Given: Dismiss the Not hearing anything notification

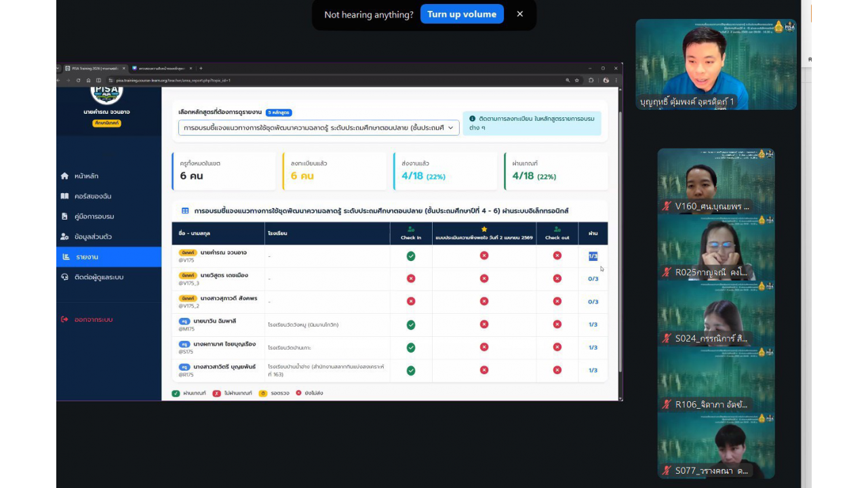Looking at the screenshot, I should coord(520,14).
